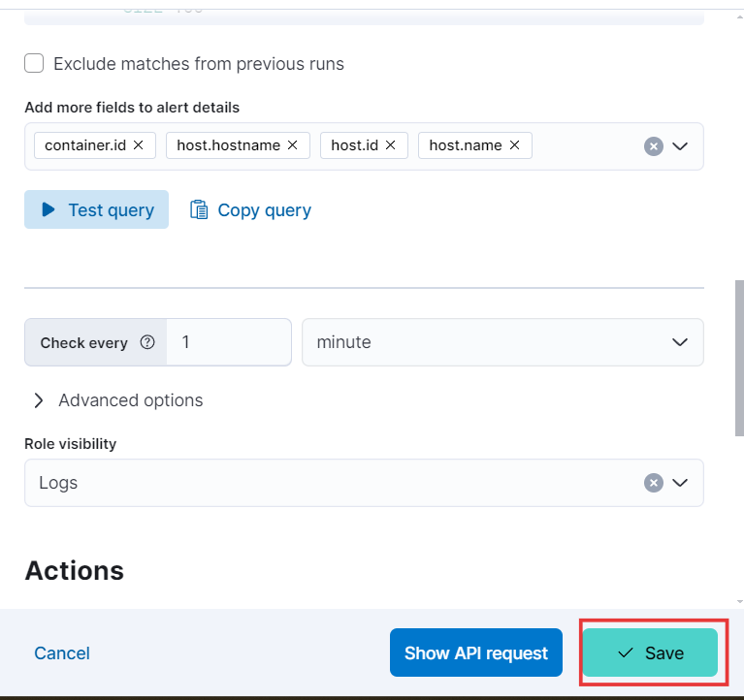744x700 pixels.
Task: Click Show API request
Action: pyautogui.click(x=476, y=652)
